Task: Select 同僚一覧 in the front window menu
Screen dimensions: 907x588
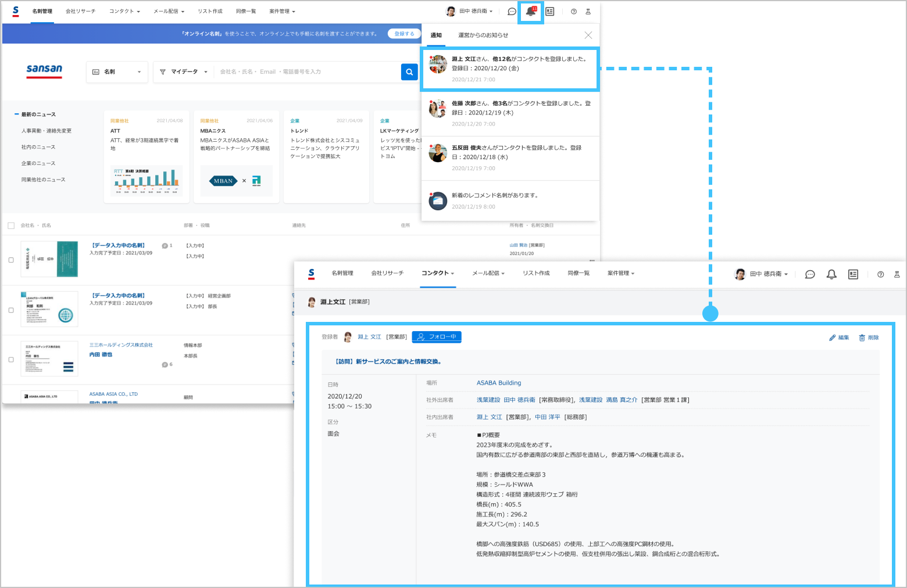Action: click(x=579, y=273)
